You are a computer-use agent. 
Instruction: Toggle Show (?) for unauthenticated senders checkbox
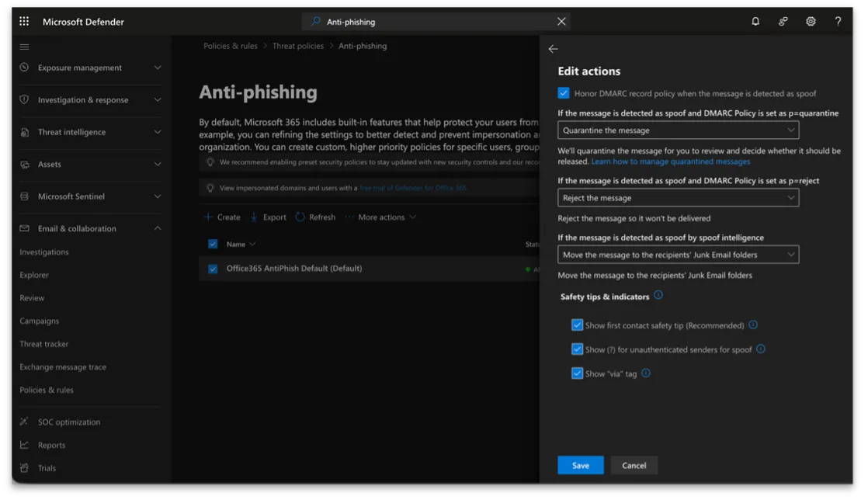click(x=578, y=349)
